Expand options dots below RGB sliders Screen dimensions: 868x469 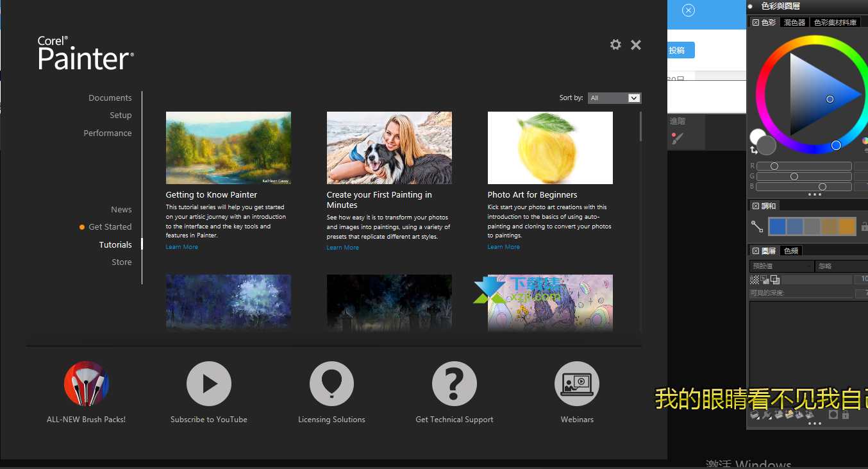tap(815, 194)
